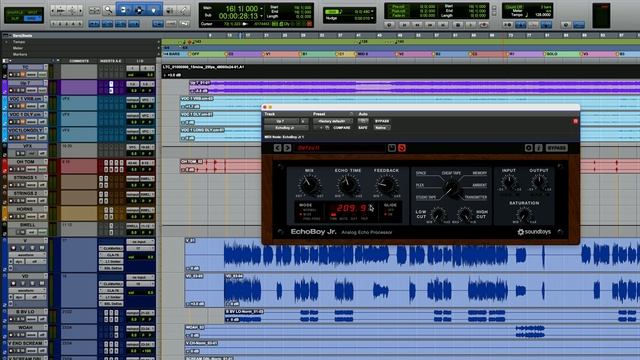The width and height of the screenshot is (640, 360).
Task: Open the factory default preset dropdown
Action: tap(333, 121)
